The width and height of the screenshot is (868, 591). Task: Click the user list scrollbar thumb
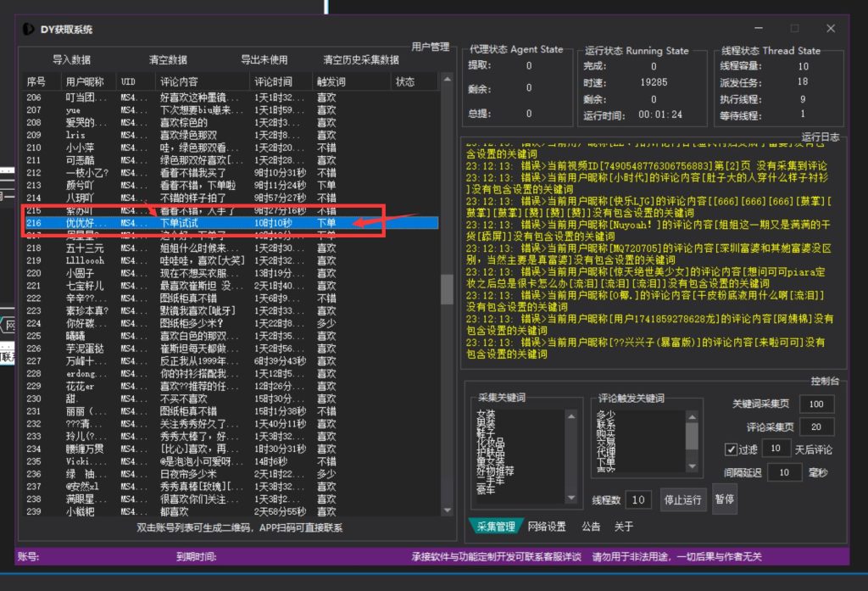(x=448, y=288)
